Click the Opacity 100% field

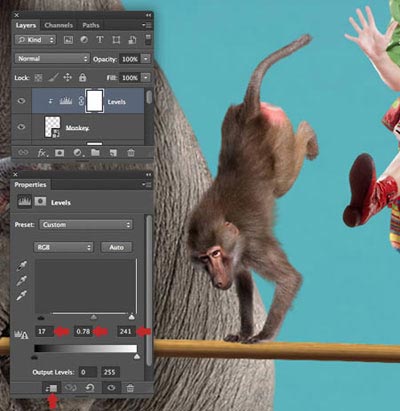click(130, 59)
